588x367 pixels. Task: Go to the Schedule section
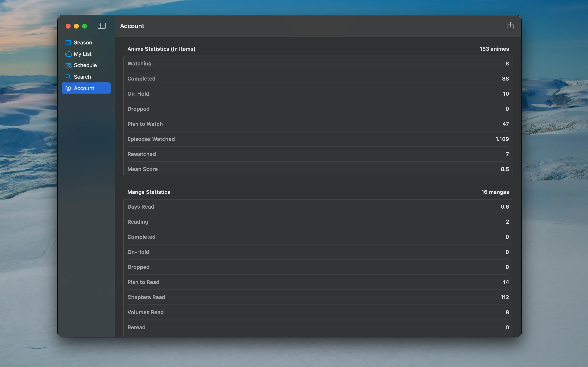tap(85, 65)
